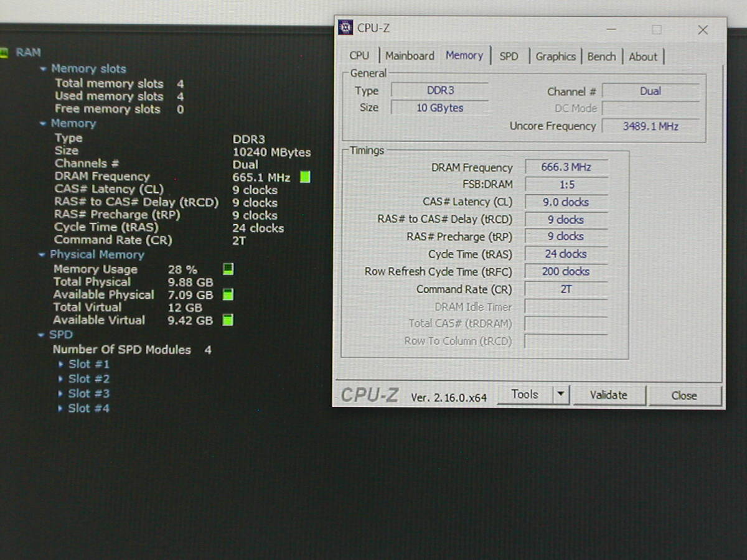This screenshot has width=747, height=560.
Task: Click the 'Channels #' label in RAM panel
Action: (87, 164)
